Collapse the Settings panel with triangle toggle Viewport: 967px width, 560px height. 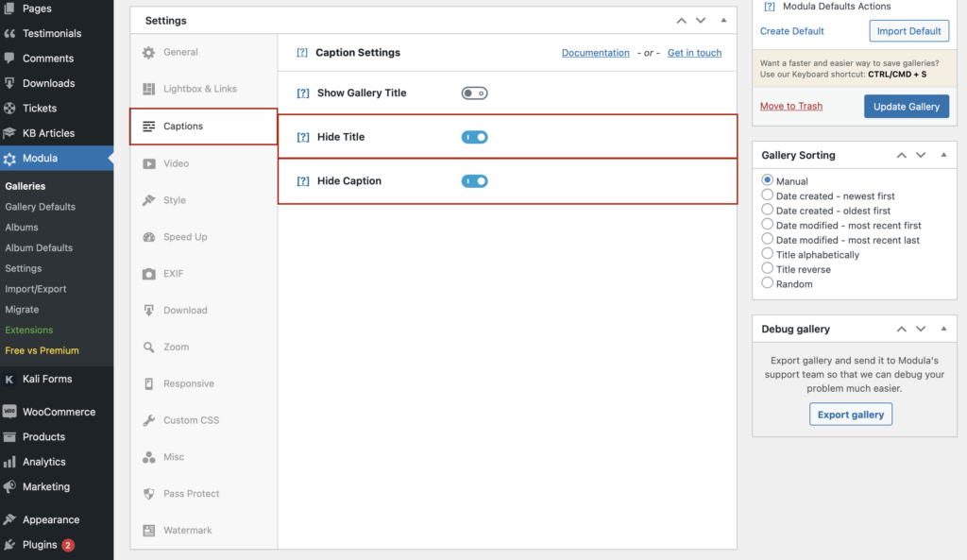[723, 20]
